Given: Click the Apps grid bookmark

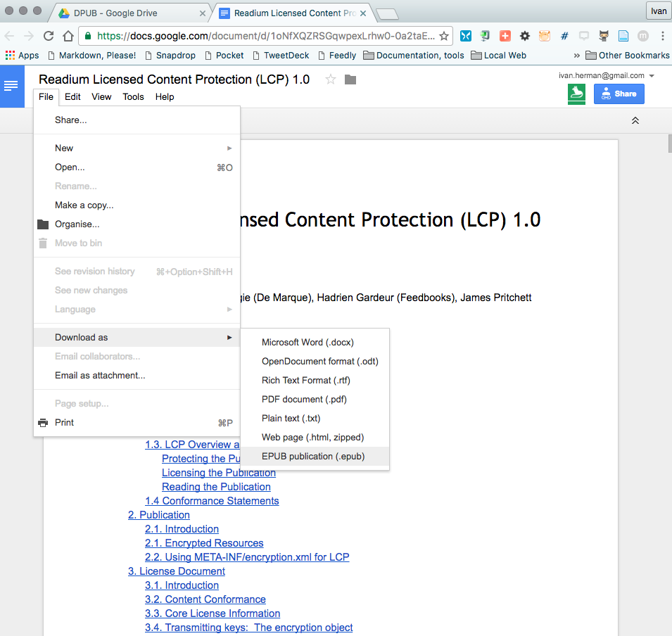Looking at the screenshot, I should coord(22,56).
